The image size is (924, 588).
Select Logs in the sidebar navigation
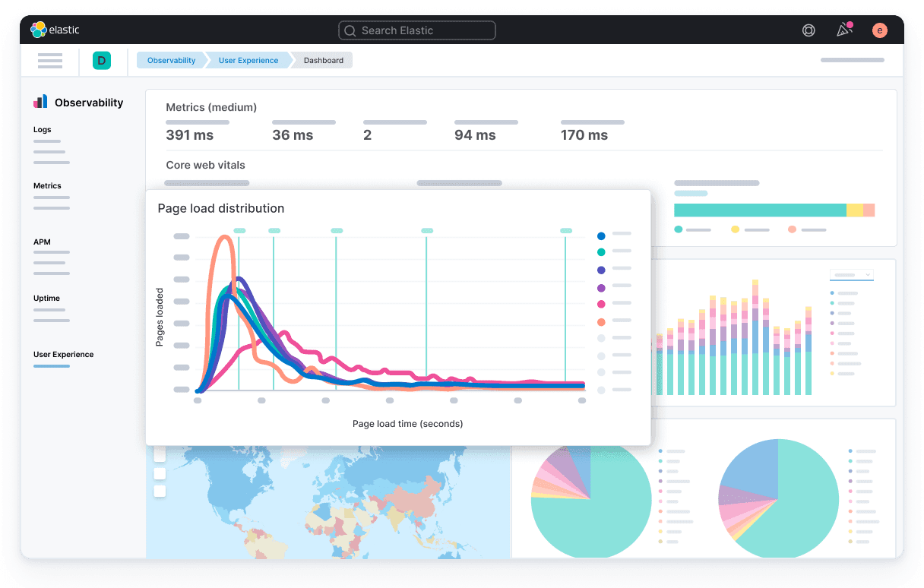pos(42,130)
